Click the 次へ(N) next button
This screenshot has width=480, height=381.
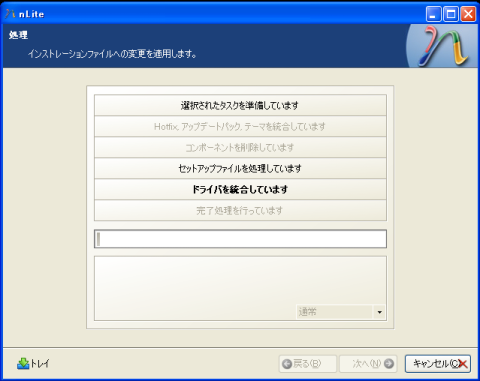click(x=368, y=363)
